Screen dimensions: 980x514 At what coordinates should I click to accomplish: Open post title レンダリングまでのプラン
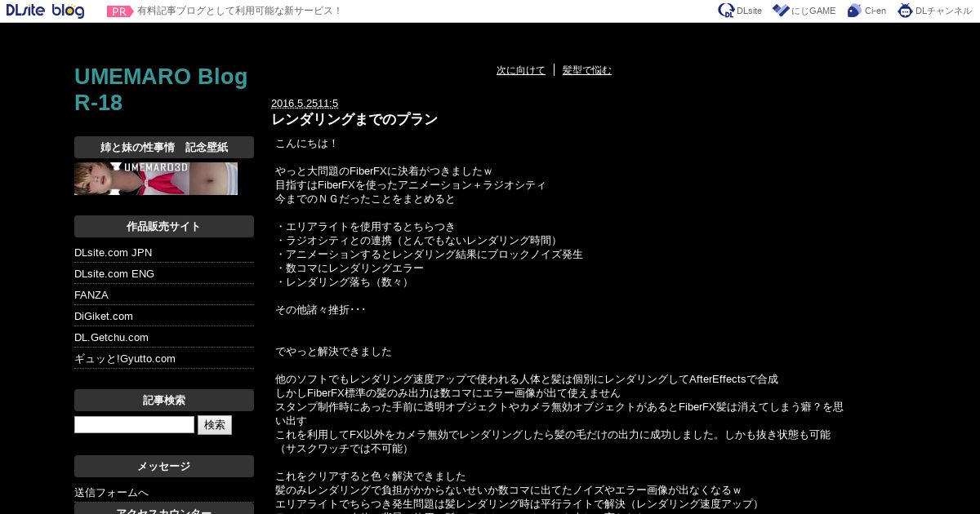354,120
